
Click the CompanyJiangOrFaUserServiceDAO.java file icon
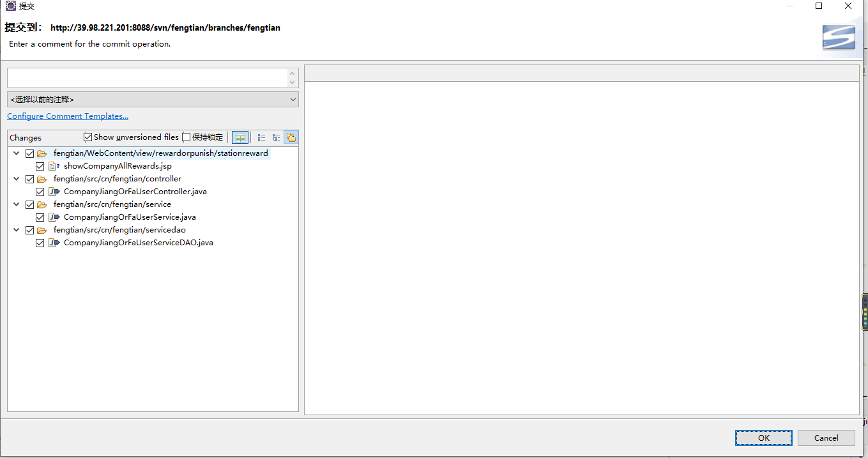(54, 243)
